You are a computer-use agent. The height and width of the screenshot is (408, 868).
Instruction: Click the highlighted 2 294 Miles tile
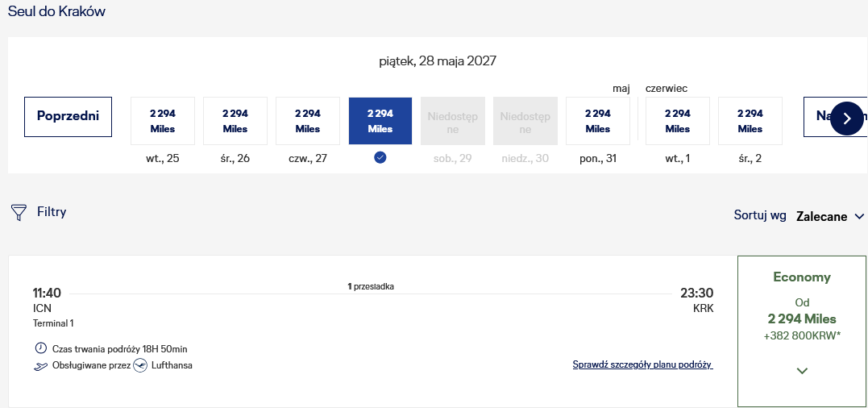tap(380, 121)
